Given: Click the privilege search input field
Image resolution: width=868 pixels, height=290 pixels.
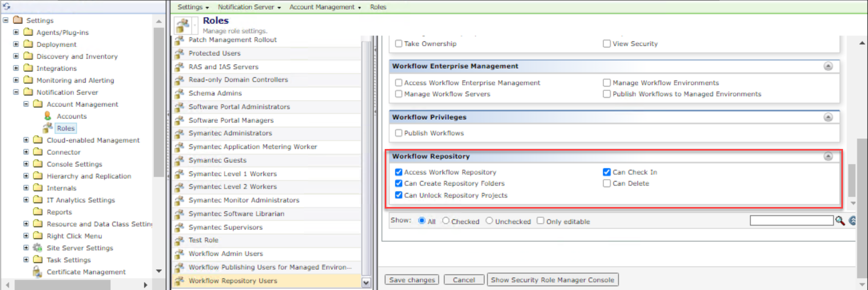Looking at the screenshot, I should tap(791, 221).
